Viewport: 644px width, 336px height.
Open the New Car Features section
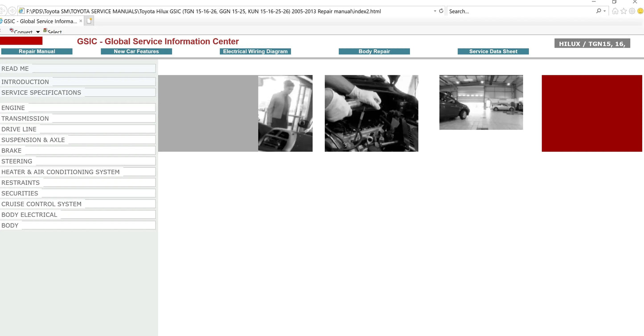coord(136,51)
